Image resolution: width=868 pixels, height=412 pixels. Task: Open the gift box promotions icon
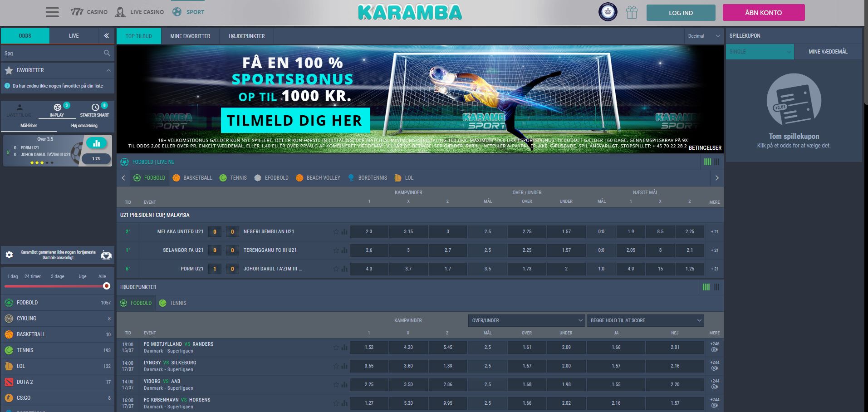(632, 12)
